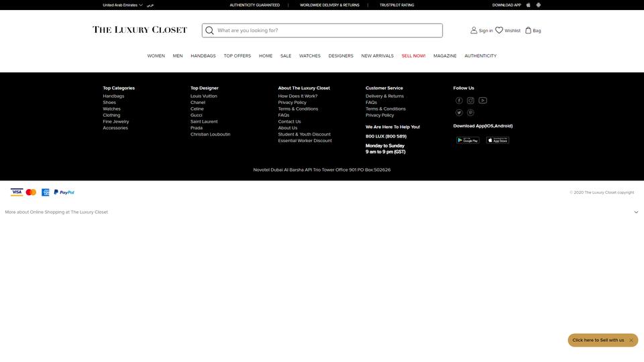Open How Does It Work? link
Image resolution: width=644 pixels, height=362 pixels.
click(298, 96)
